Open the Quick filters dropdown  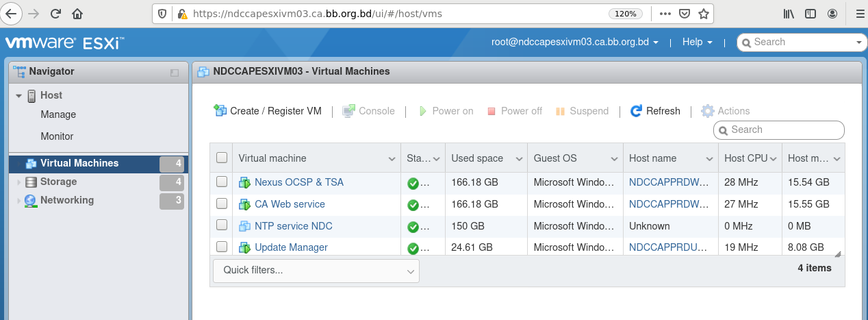316,271
